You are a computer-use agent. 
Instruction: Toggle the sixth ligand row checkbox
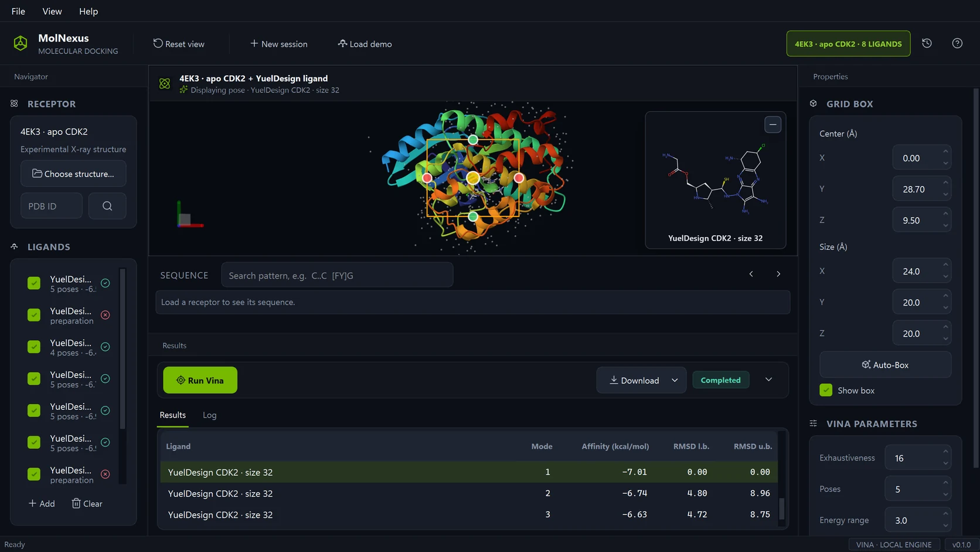pyautogui.click(x=34, y=442)
